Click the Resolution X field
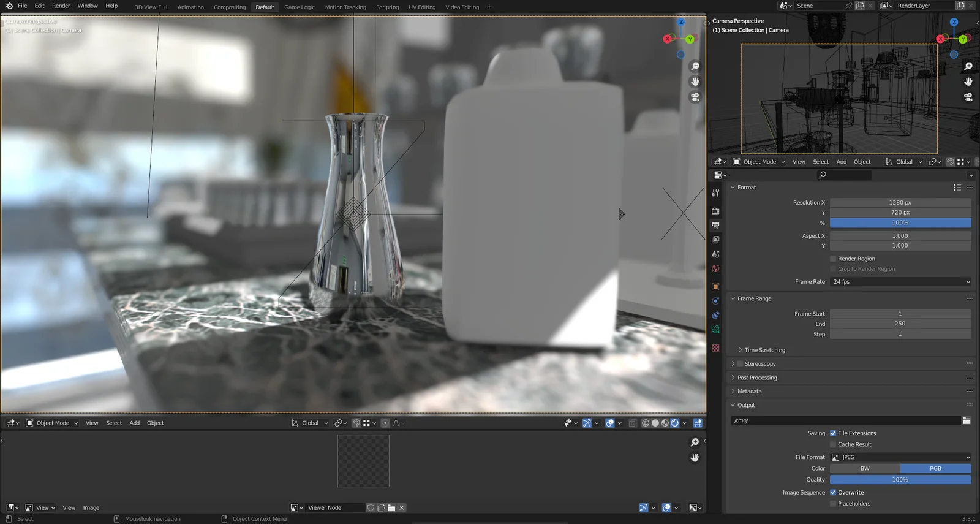980x524 pixels. pos(900,203)
